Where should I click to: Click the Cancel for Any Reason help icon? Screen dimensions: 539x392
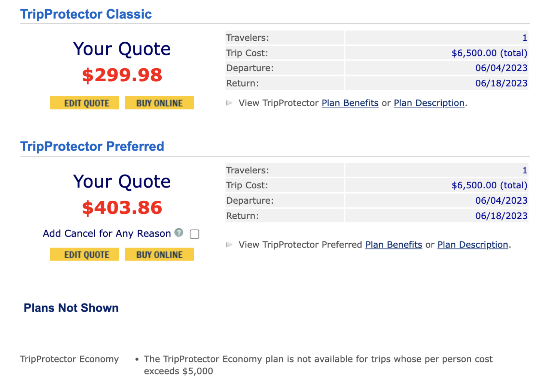179,233
